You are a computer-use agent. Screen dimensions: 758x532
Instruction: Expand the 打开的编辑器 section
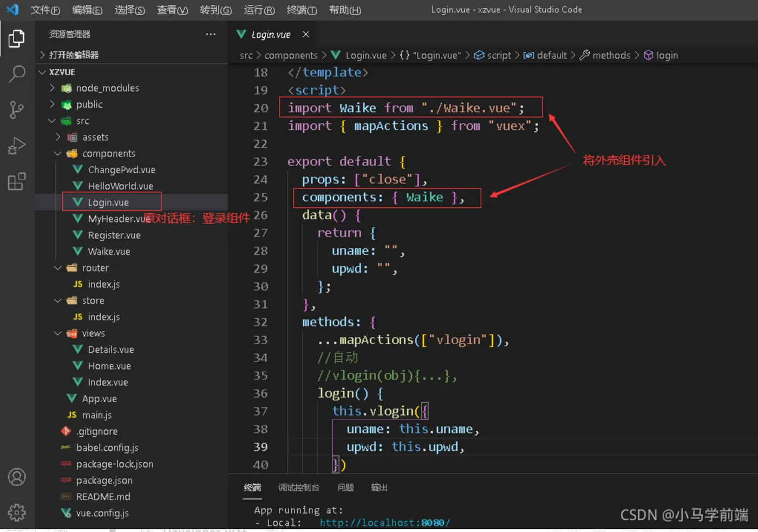[x=42, y=55]
